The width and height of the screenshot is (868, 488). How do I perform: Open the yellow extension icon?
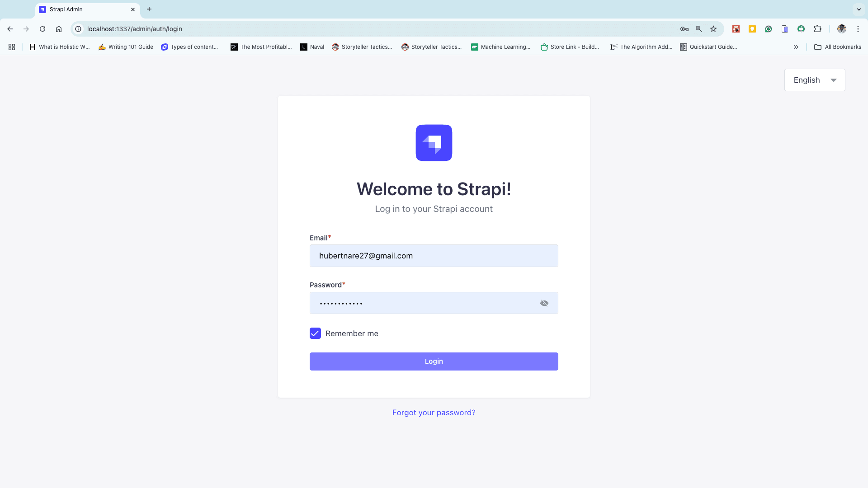point(752,29)
